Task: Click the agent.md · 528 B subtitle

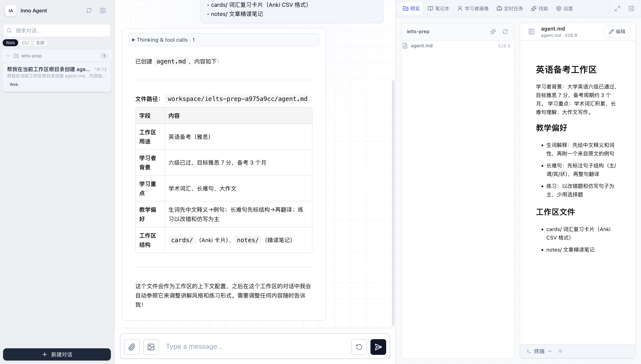Action: [x=559, y=35]
